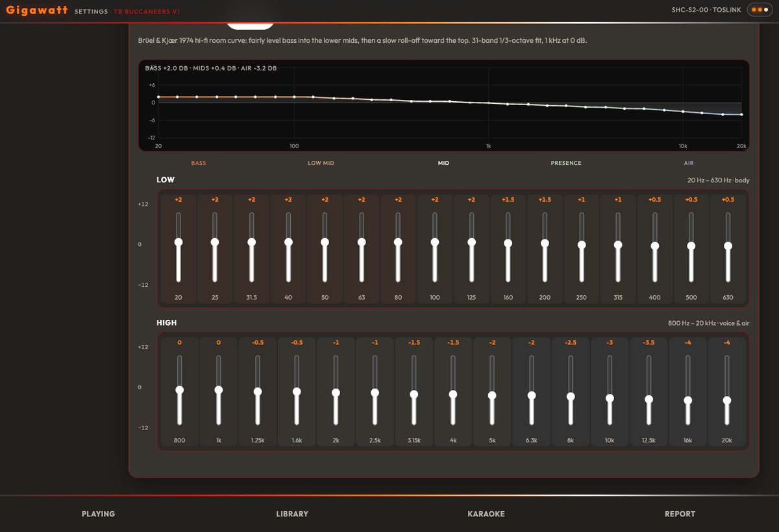Click the 125 Hz slider knob
Image resolution: width=779 pixels, height=532 pixels.
[x=471, y=242]
